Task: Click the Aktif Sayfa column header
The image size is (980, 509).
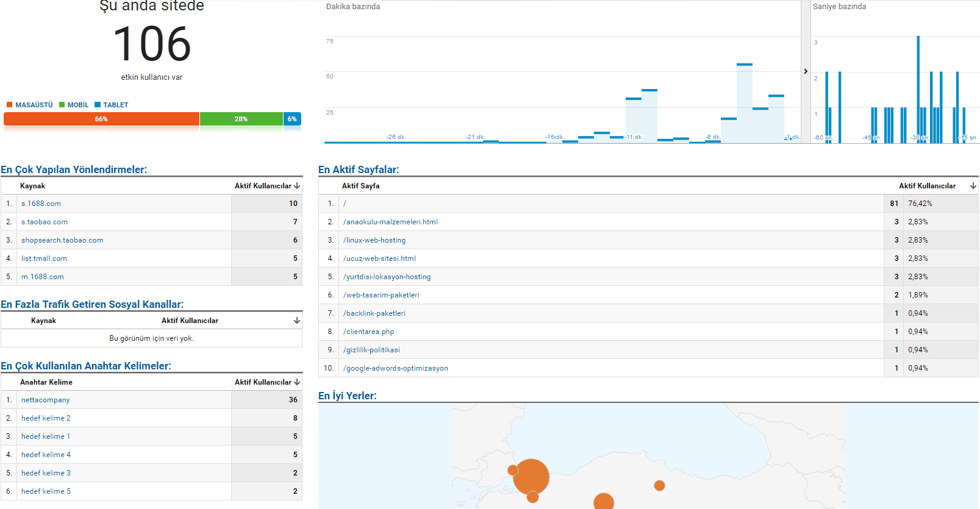Action: pyautogui.click(x=360, y=186)
